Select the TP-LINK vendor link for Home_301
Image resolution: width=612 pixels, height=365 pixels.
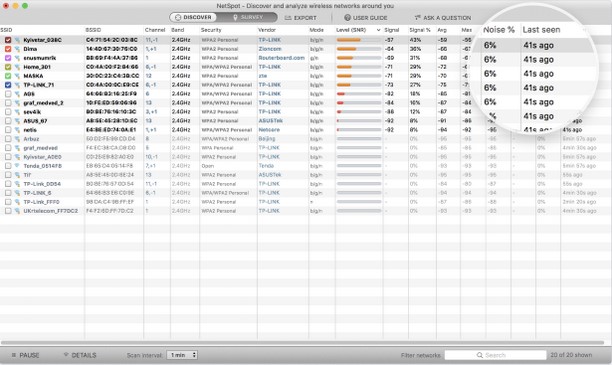coord(269,67)
